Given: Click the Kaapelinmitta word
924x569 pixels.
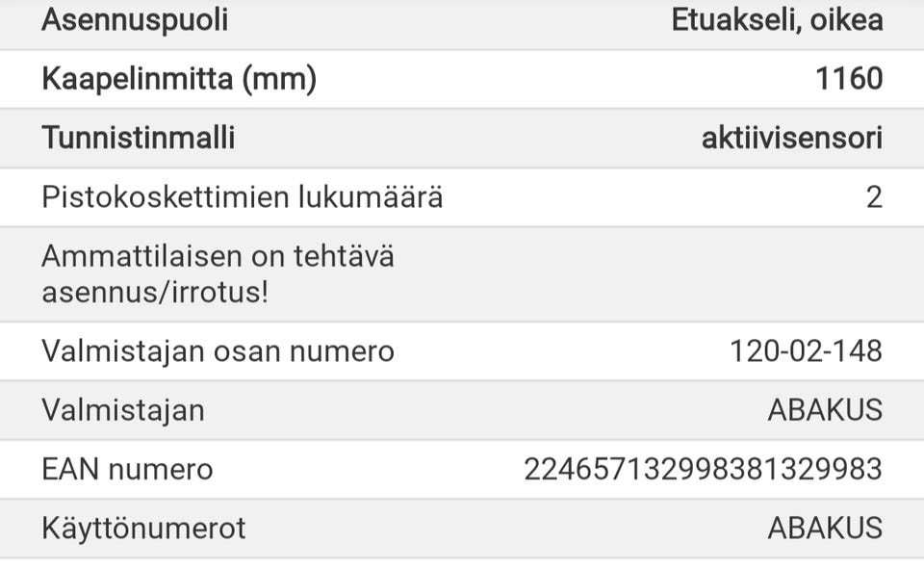Looking at the screenshot, I should 137,79.
